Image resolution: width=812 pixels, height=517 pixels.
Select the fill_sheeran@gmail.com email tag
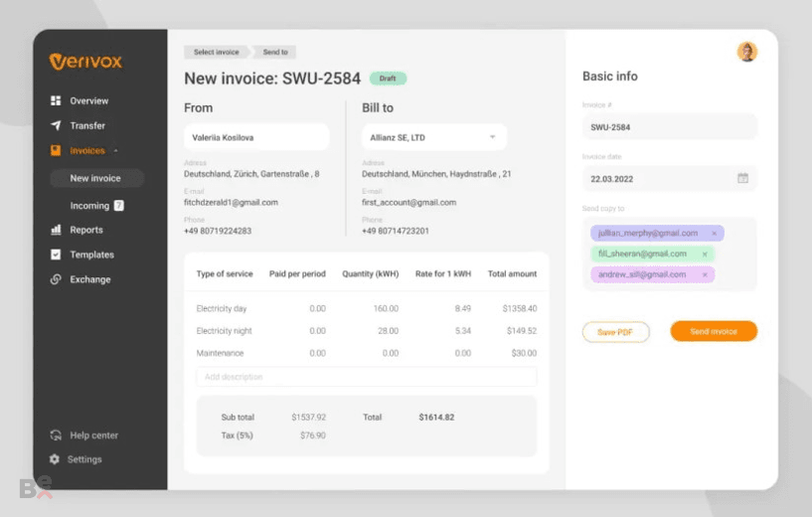click(653, 254)
